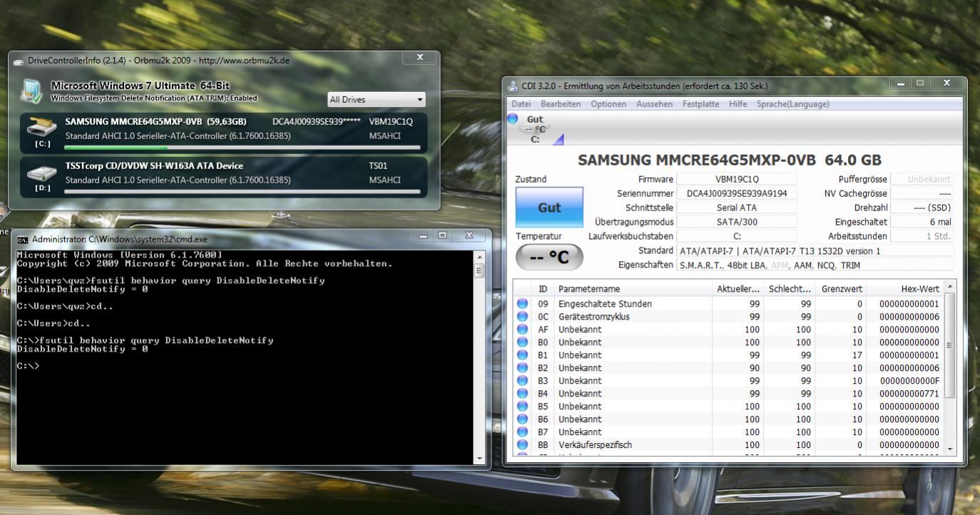Select the SAMSUNG MMCRE64G5MXP-0VB drive entry

pyautogui.click(x=224, y=133)
